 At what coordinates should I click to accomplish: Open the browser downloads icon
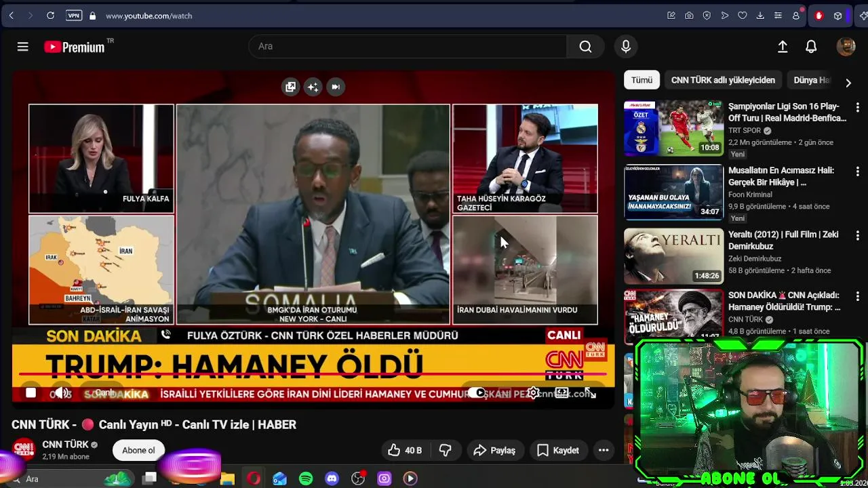(760, 16)
